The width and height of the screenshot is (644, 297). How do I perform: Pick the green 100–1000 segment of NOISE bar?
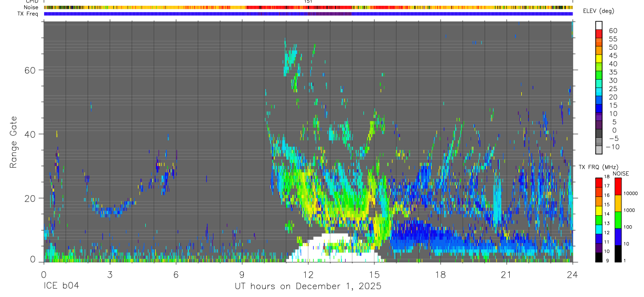click(x=617, y=219)
